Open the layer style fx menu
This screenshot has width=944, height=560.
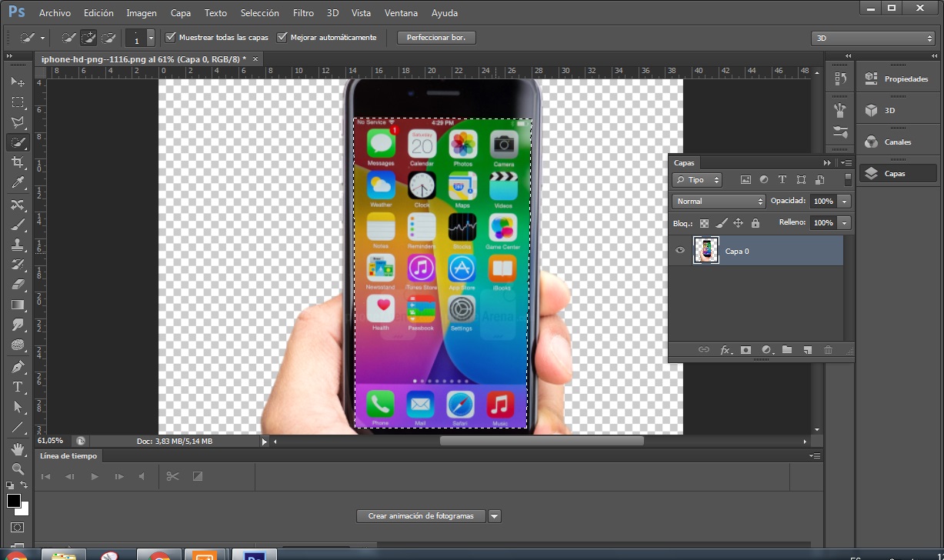coord(726,350)
